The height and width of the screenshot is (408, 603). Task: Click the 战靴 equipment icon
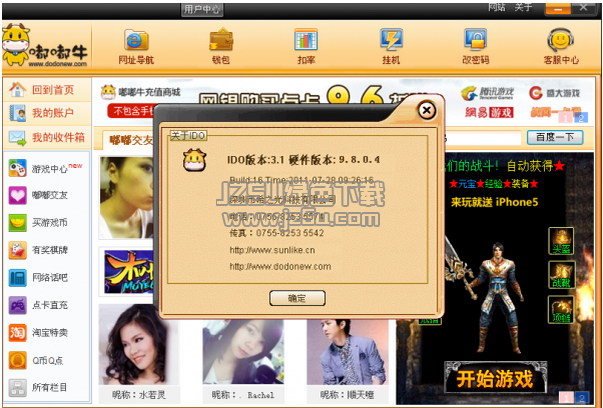tap(561, 275)
